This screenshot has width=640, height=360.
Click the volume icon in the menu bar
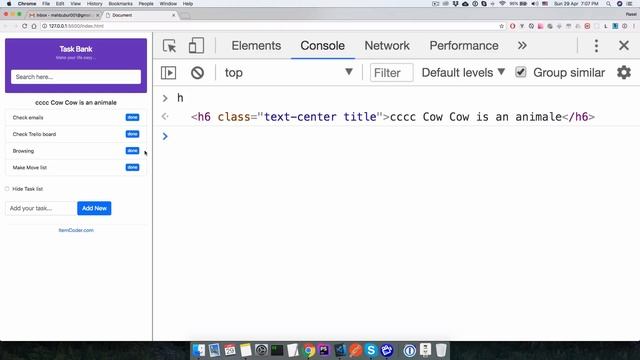535,4
